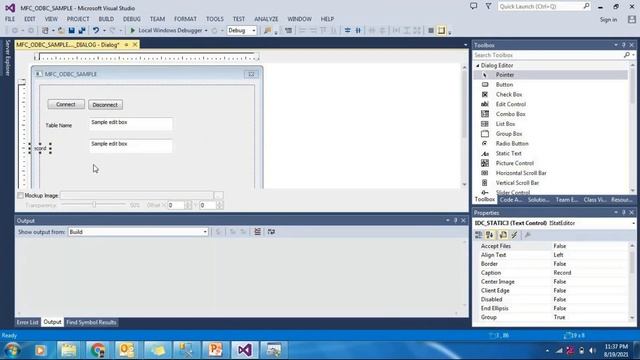Click Clear All icon in Output toolbar
Image resolution: width=640 pixels, height=360 pixels.
pos(257,232)
